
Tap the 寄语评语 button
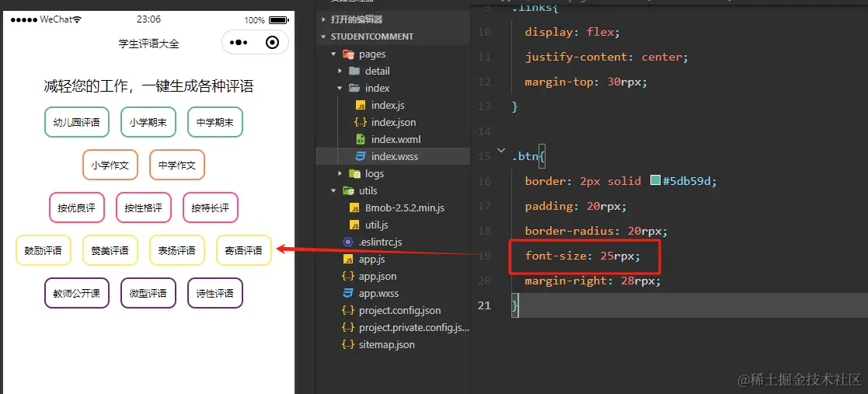tap(243, 250)
